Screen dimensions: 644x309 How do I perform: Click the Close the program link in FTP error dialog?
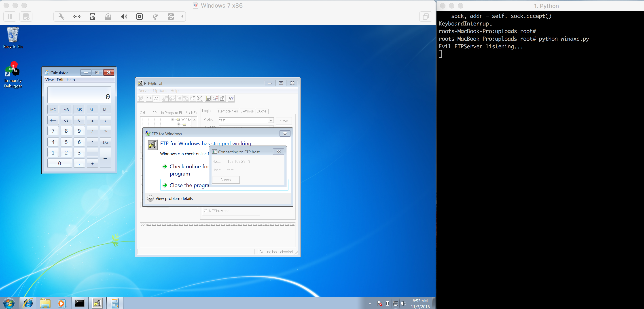pos(189,186)
